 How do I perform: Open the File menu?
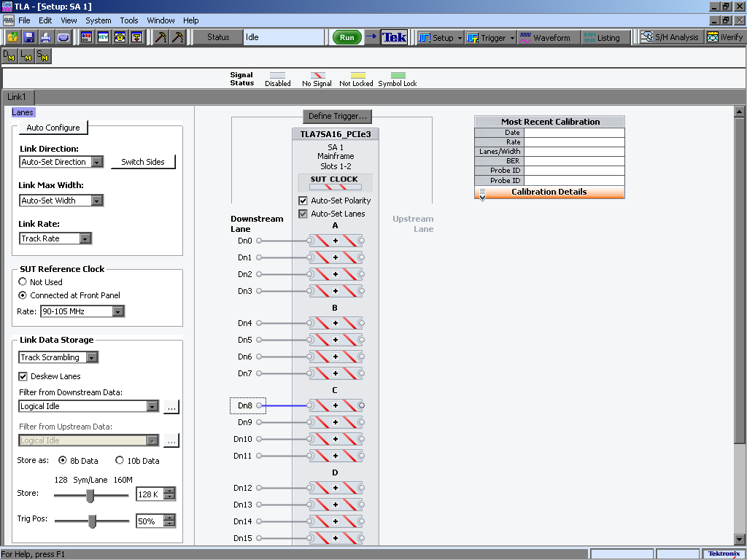[24, 20]
